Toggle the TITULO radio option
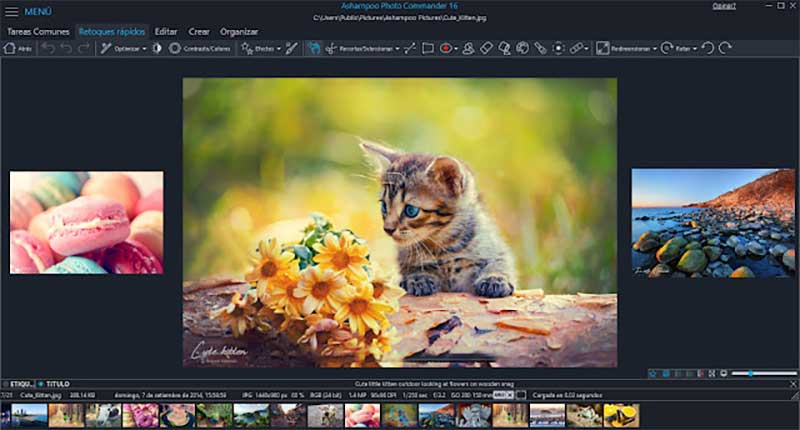This screenshot has height=430, width=800. [41, 384]
